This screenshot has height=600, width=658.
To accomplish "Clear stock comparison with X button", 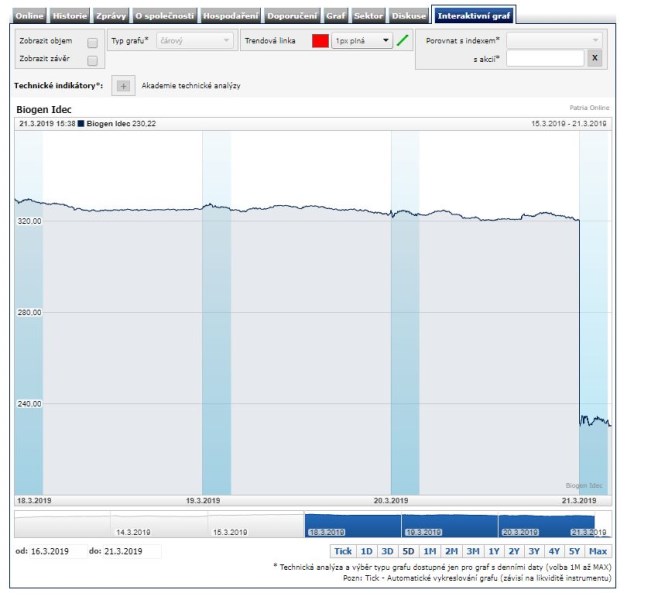I will [594, 58].
